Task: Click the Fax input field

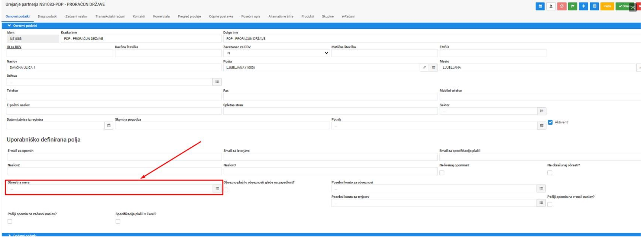Action: pyautogui.click(x=330, y=96)
